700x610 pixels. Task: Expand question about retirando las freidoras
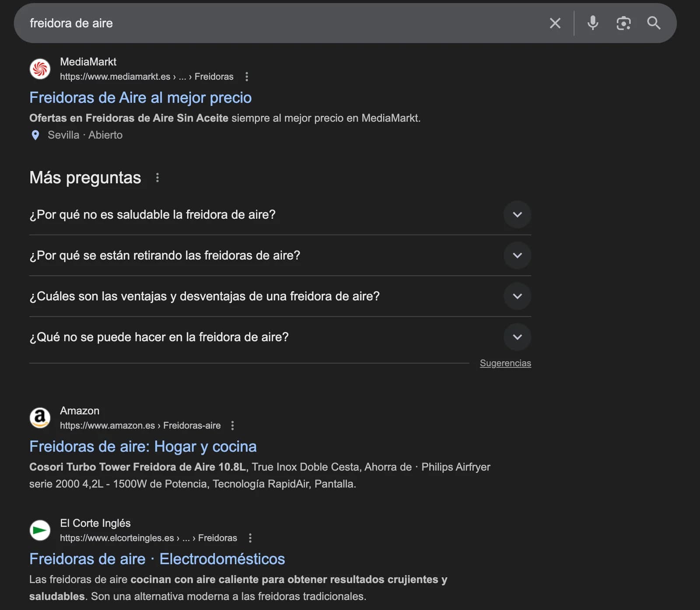(517, 255)
